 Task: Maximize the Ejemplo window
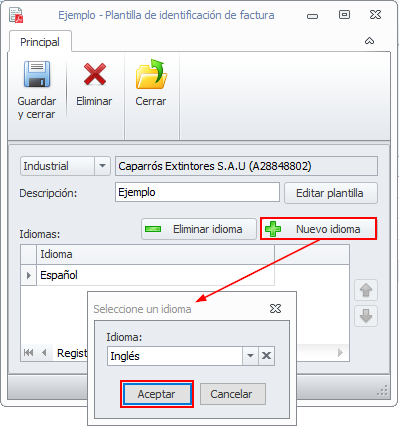(x=344, y=15)
